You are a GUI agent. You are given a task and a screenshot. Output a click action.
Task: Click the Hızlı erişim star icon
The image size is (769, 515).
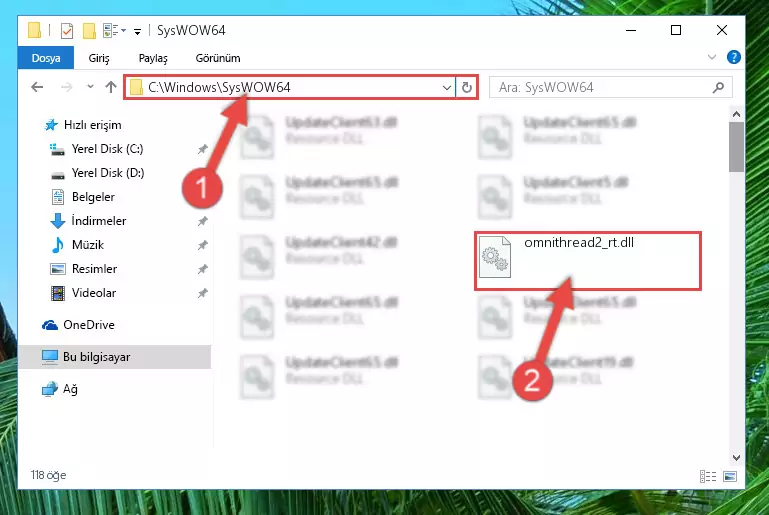coord(51,125)
